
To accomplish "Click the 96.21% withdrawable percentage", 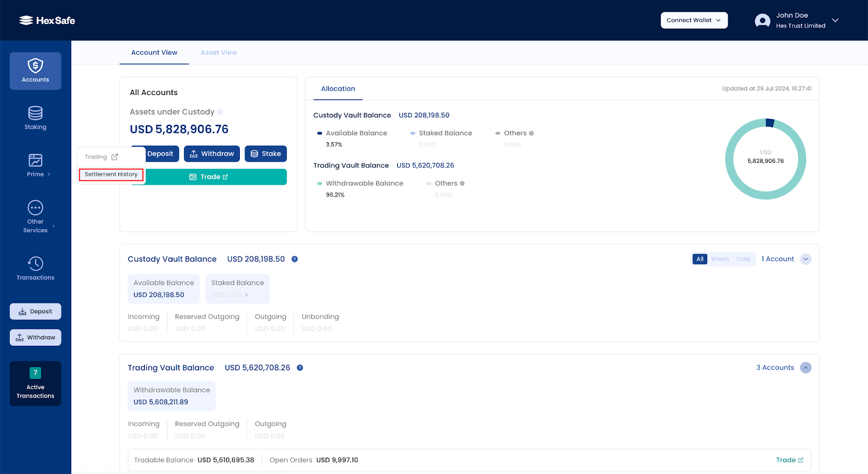I will click(x=335, y=195).
